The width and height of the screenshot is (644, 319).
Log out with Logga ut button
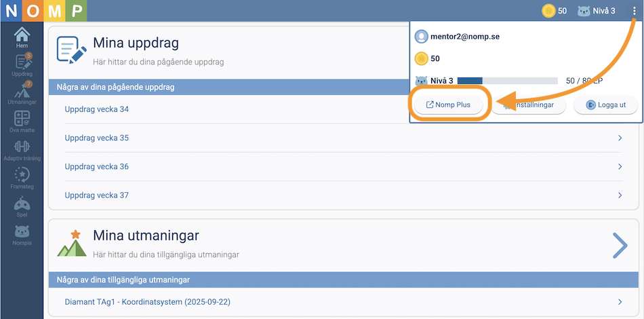(x=605, y=105)
